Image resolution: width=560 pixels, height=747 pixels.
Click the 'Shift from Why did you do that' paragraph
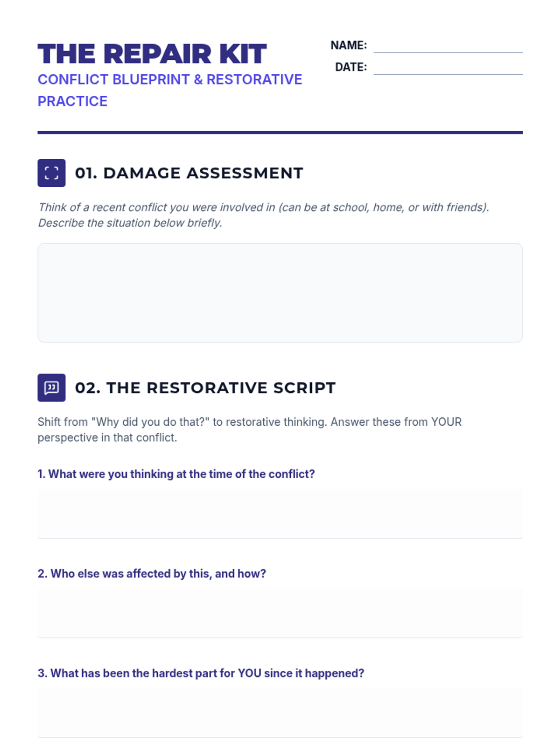click(250, 430)
